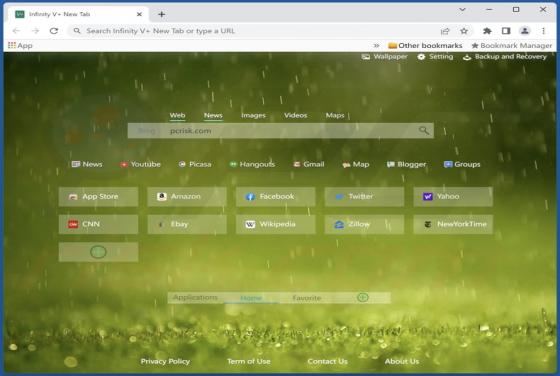Open the Amazon tile
560x376 pixels.
pos(187,197)
